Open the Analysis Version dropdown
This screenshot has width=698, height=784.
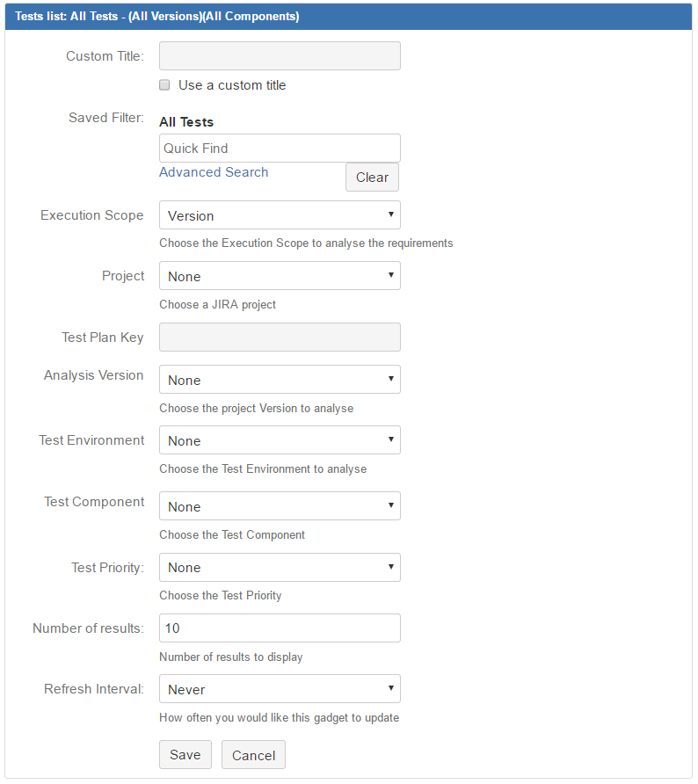(x=280, y=379)
